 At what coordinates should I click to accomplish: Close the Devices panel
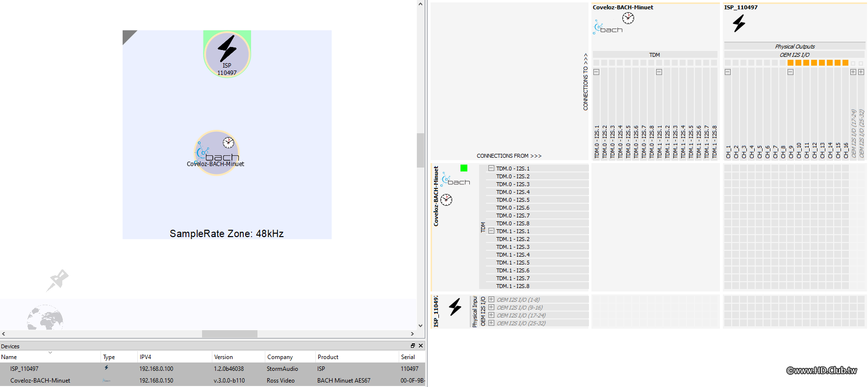421,346
